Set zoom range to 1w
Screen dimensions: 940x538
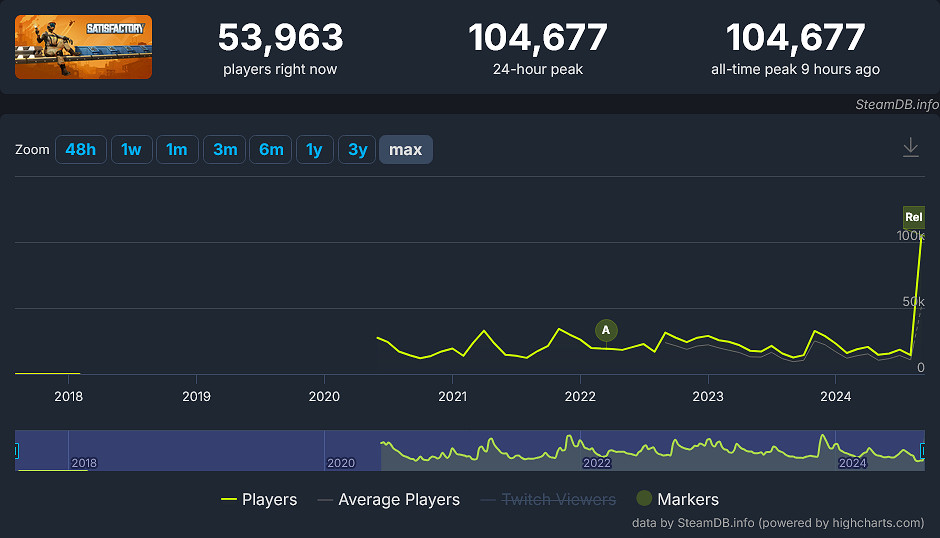coord(131,150)
